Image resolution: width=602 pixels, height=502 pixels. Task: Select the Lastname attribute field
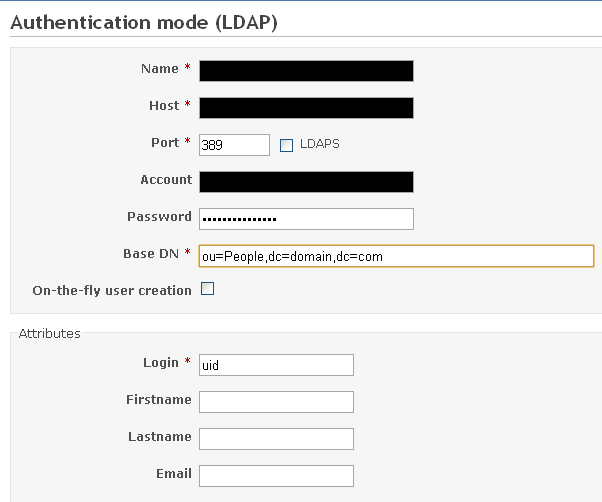point(276,438)
